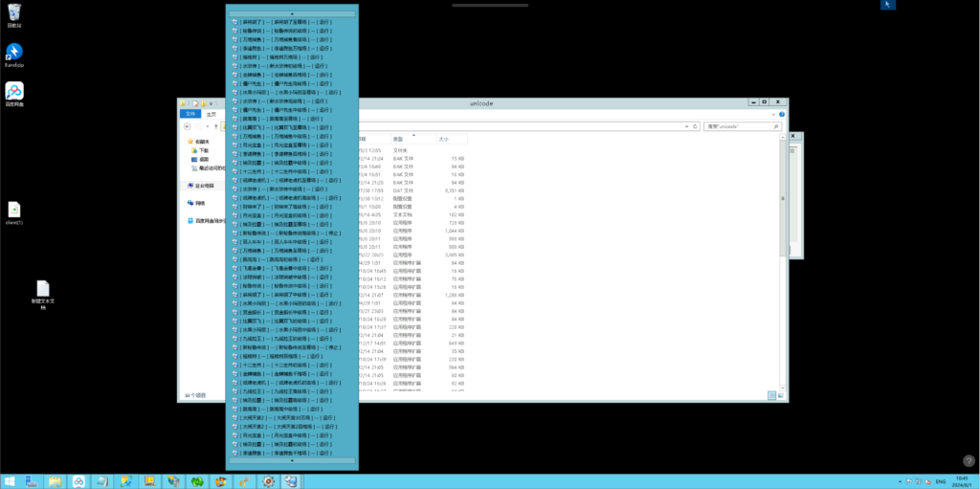This screenshot has height=489, width=980.
Task: Click the settings gear icon in taskbar
Action: [269, 481]
